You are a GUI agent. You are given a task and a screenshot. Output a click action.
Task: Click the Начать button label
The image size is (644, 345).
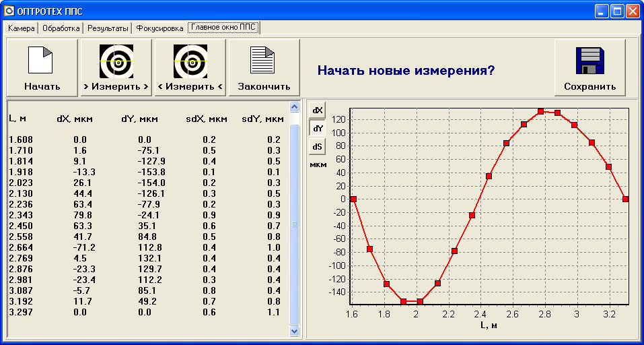42,87
